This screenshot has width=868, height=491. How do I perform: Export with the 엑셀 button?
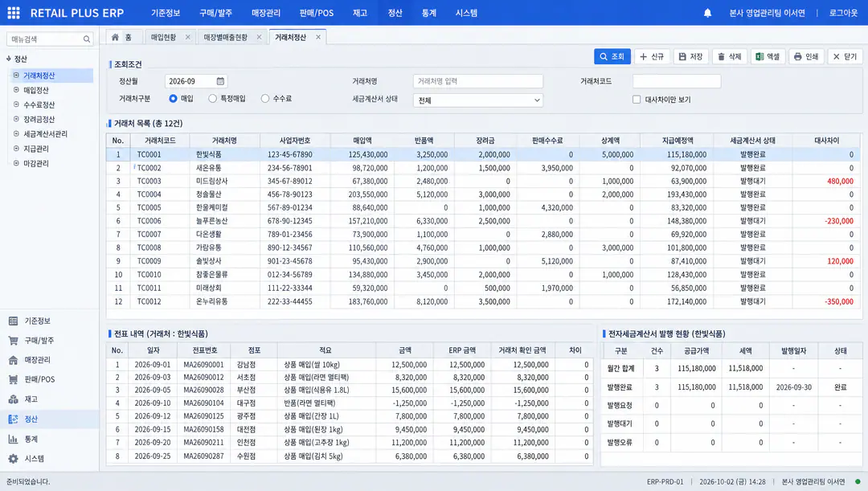click(768, 56)
